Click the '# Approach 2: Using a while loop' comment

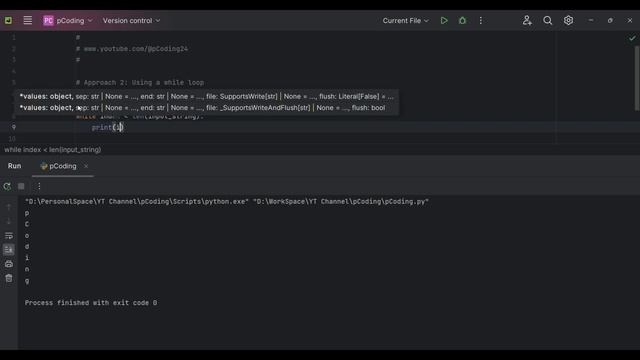140,82
